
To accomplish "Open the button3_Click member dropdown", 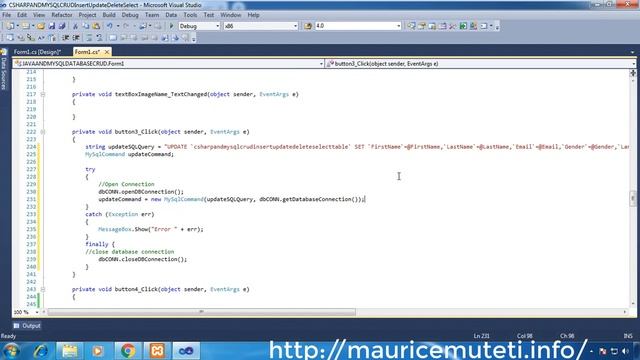I will (633, 64).
